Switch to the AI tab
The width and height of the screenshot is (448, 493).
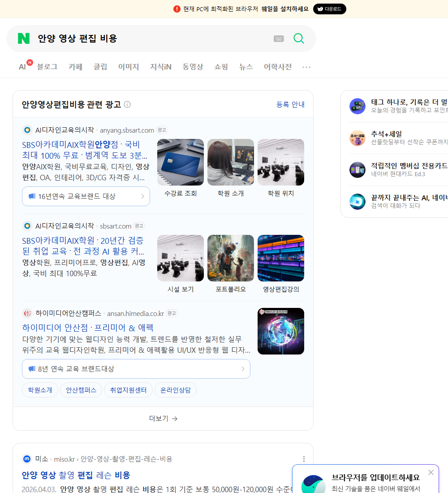coord(22,67)
